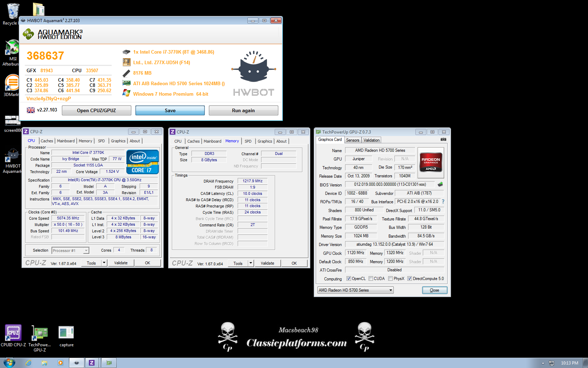Click the Bus Interface question mark in GPU-Z
This screenshot has height=368, width=588.
pyautogui.click(x=443, y=202)
